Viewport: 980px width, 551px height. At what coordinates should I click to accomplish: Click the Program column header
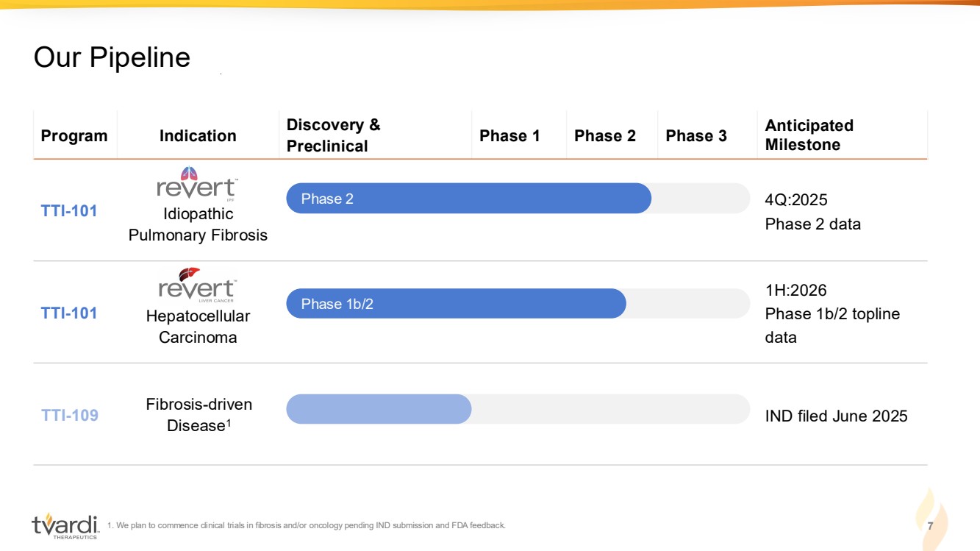(74, 136)
